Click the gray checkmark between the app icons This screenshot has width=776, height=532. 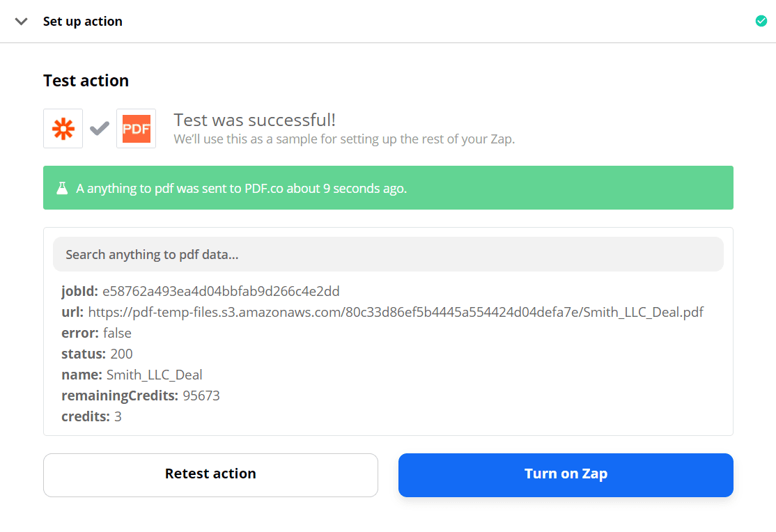pyautogui.click(x=99, y=128)
